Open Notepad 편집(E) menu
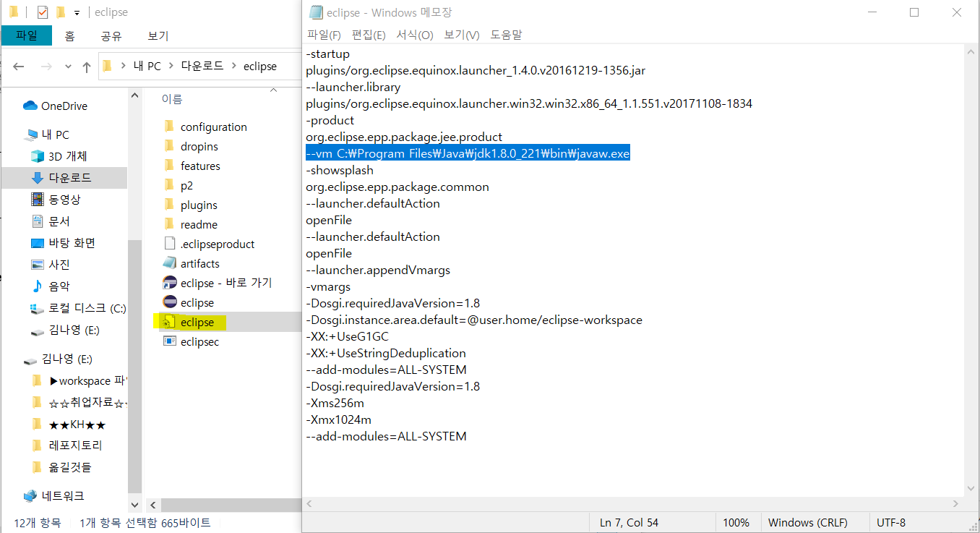This screenshot has height=533, width=980. pos(369,35)
